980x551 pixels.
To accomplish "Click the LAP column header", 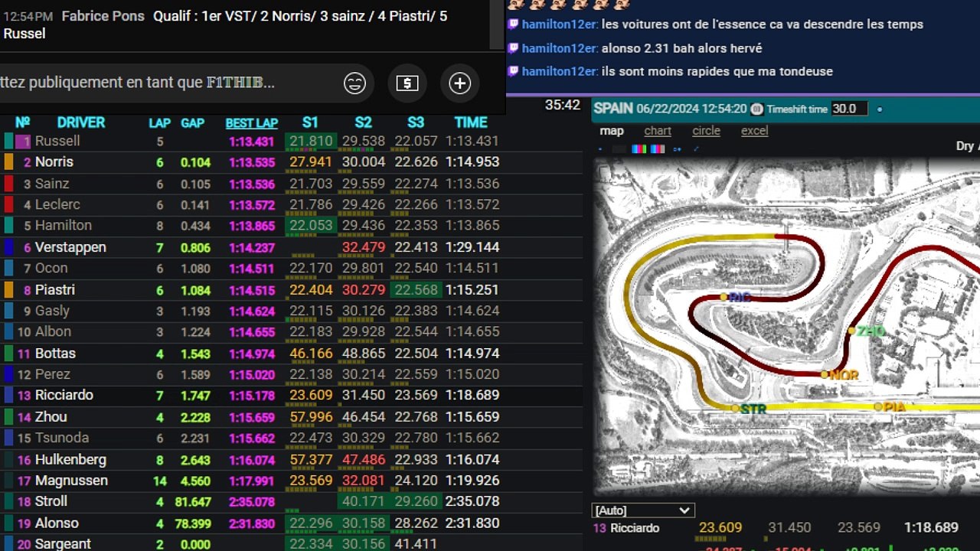I will point(159,122).
